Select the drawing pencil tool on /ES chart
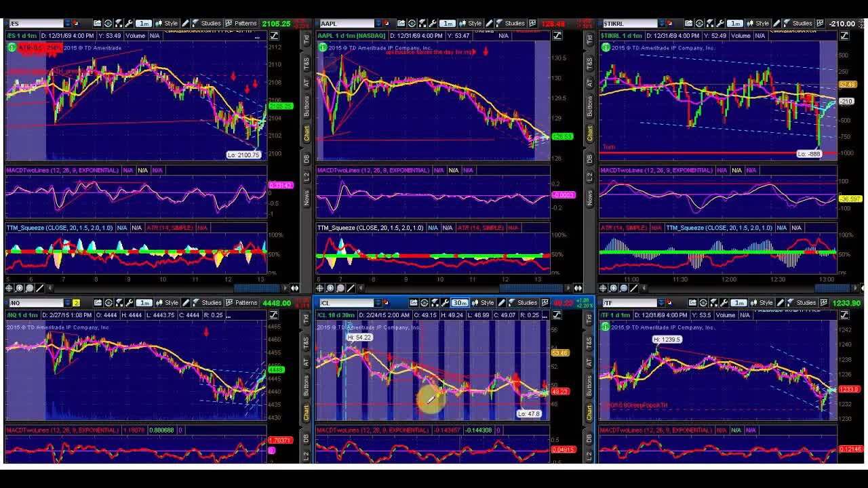This screenshot has width=868, height=488. (x=186, y=24)
